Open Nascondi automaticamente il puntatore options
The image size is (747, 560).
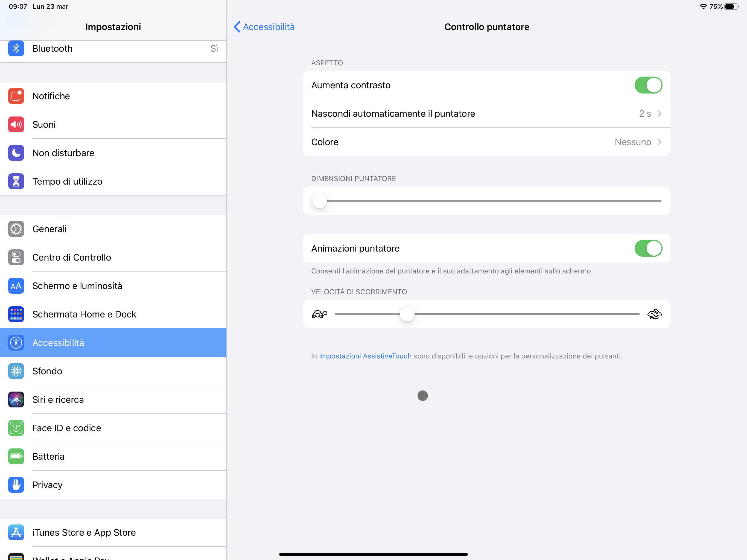coord(486,113)
